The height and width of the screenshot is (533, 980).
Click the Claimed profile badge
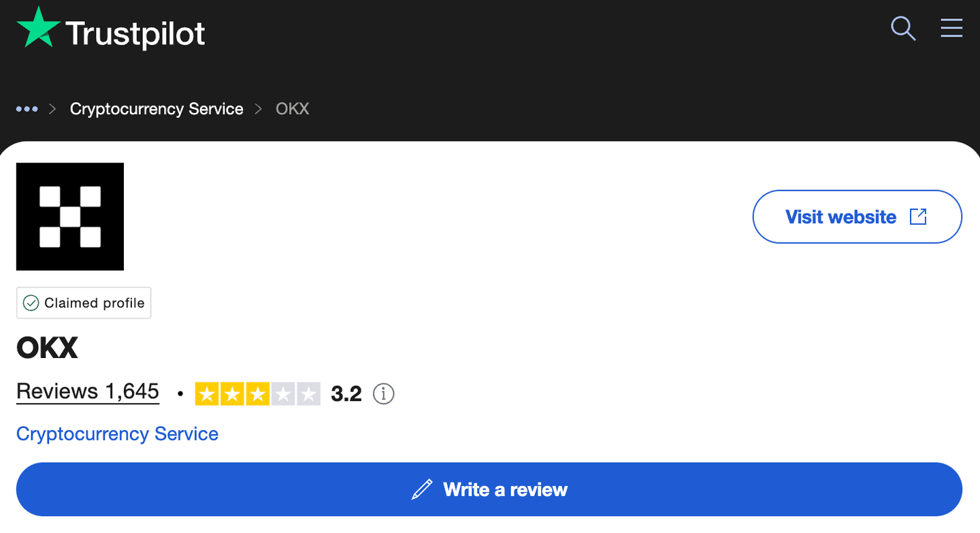click(x=83, y=302)
